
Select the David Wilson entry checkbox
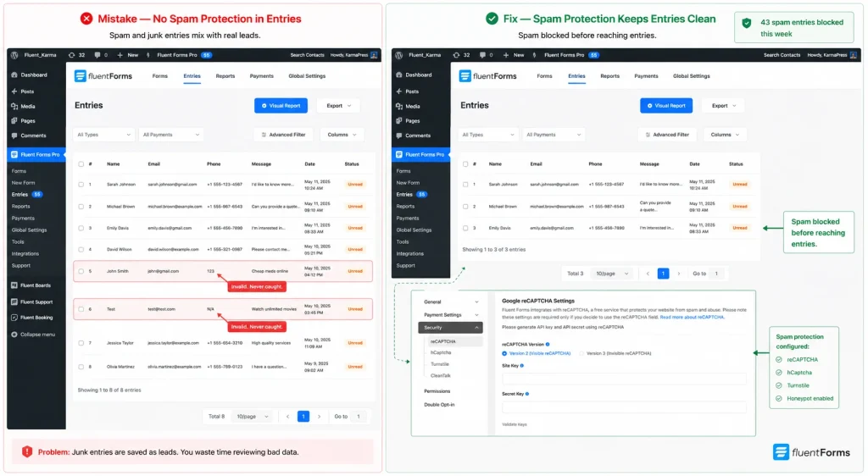coord(81,250)
